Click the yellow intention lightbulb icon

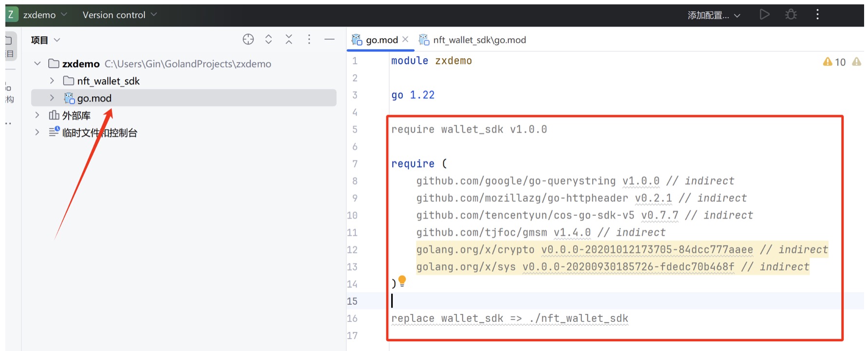tap(402, 281)
